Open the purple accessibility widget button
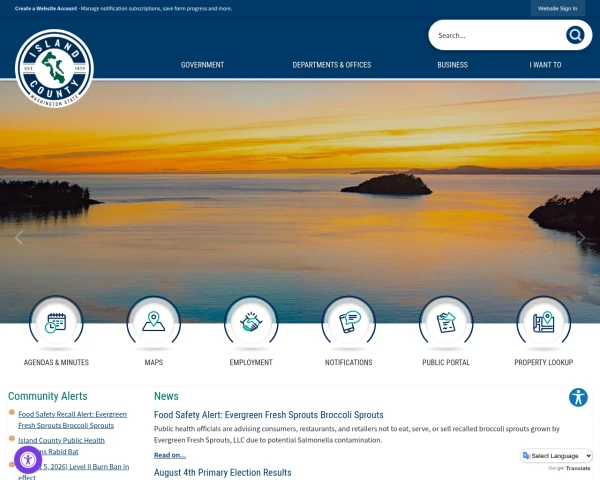Viewport: 600px width, 480px height. (28, 460)
